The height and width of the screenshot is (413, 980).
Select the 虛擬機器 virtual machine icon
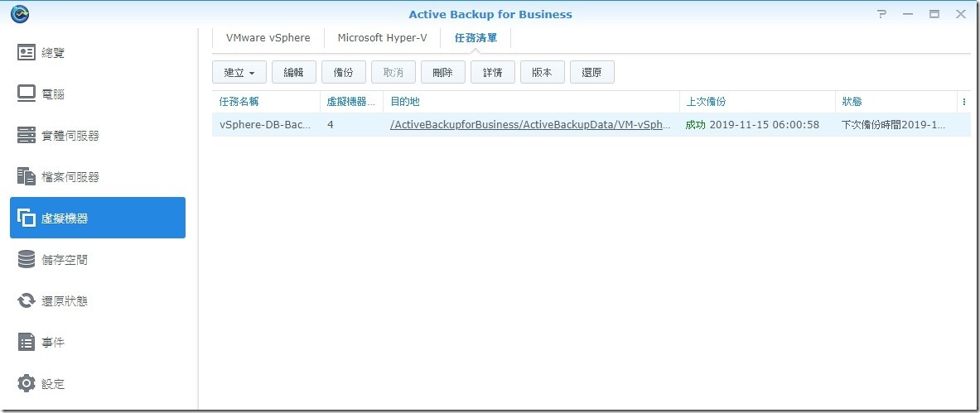coord(27,218)
